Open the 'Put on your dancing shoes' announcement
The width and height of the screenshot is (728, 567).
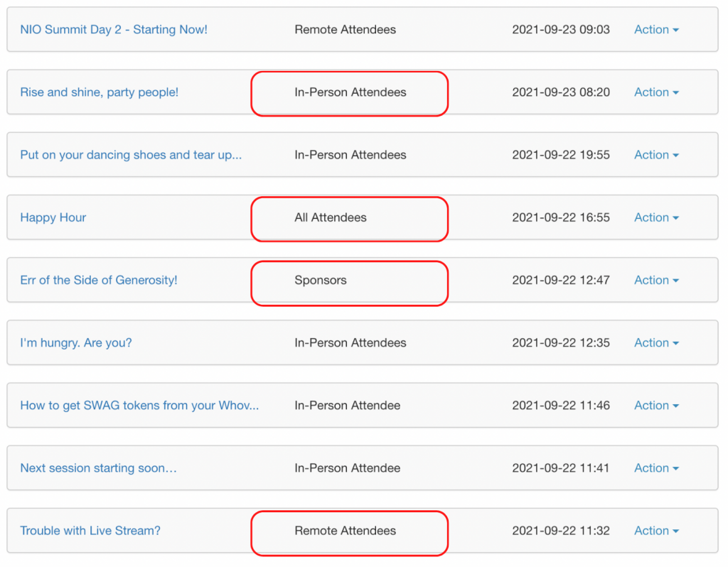[x=131, y=155]
